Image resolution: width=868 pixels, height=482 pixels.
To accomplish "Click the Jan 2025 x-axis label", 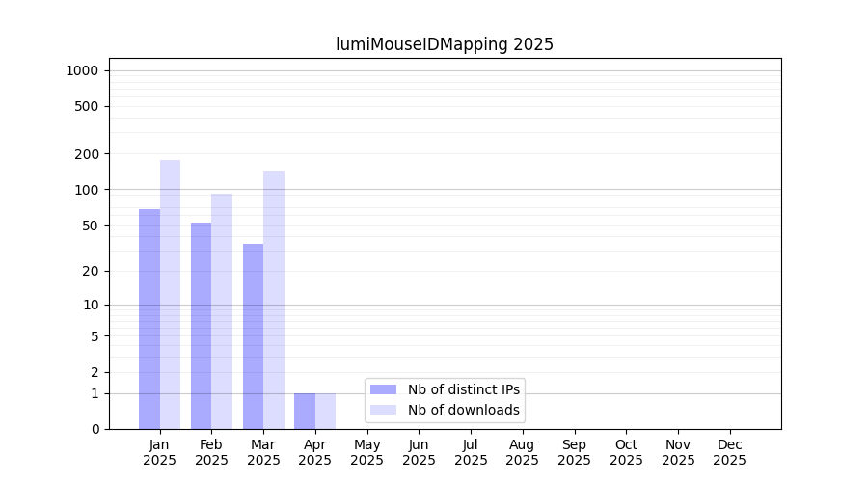I will [x=160, y=452].
